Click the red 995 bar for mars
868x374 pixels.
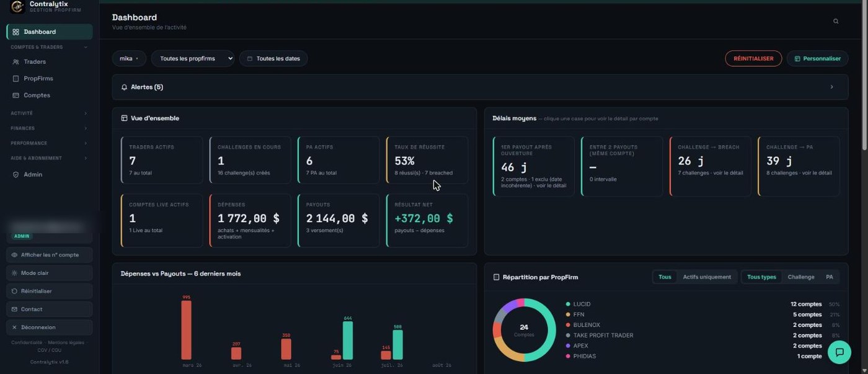coord(186,330)
